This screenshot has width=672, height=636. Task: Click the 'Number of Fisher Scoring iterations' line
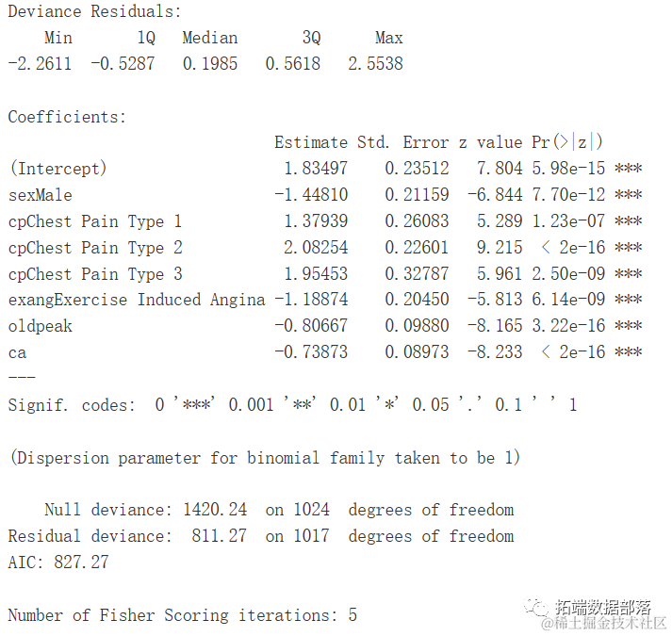(182, 615)
